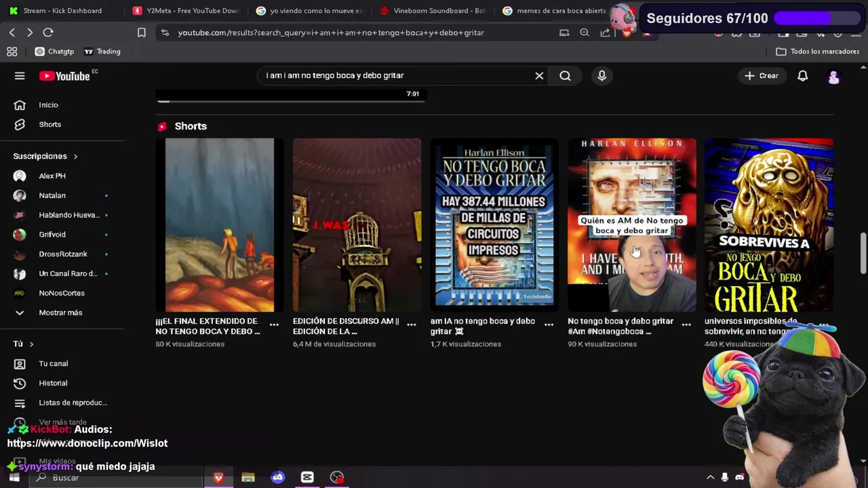The image size is (868, 488).
Task: Open the NoNosCortes subscription
Action: [x=62, y=293]
